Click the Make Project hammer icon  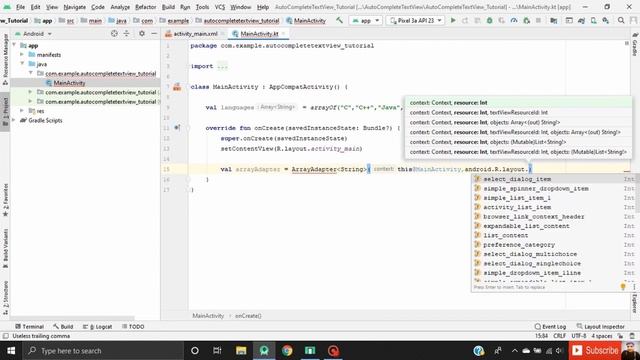tap(339, 20)
